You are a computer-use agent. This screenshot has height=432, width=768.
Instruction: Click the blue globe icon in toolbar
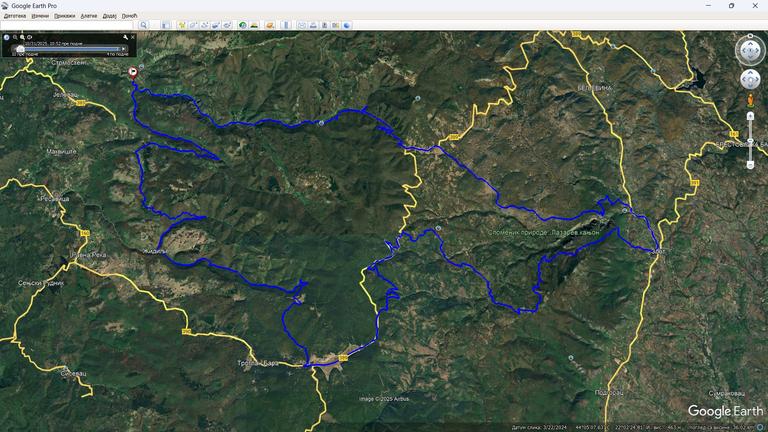point(347,25)
